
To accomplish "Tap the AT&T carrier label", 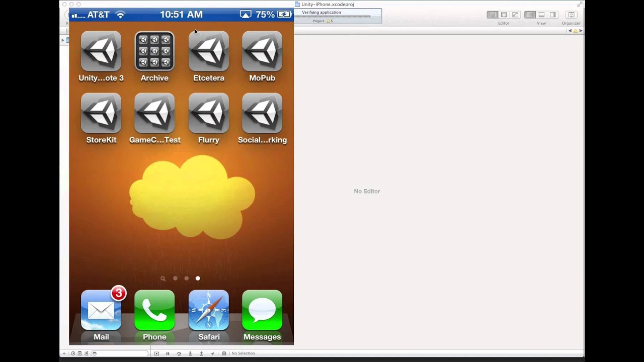I will click(x=99, y=15).
